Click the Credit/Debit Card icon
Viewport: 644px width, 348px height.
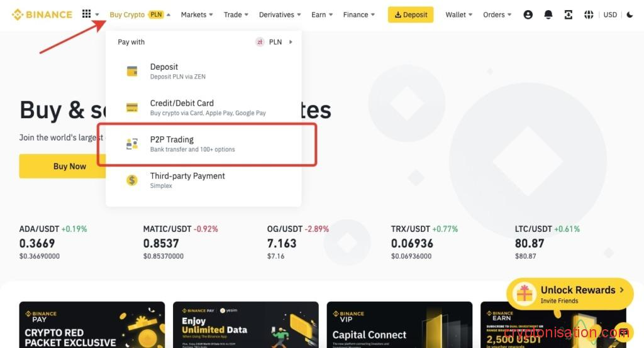coord(132,107)
